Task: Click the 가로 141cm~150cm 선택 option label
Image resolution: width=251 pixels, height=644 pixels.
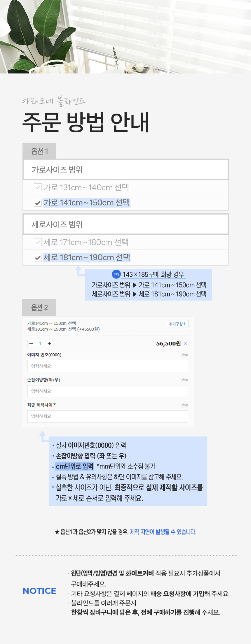Action: tap(86, 203)
